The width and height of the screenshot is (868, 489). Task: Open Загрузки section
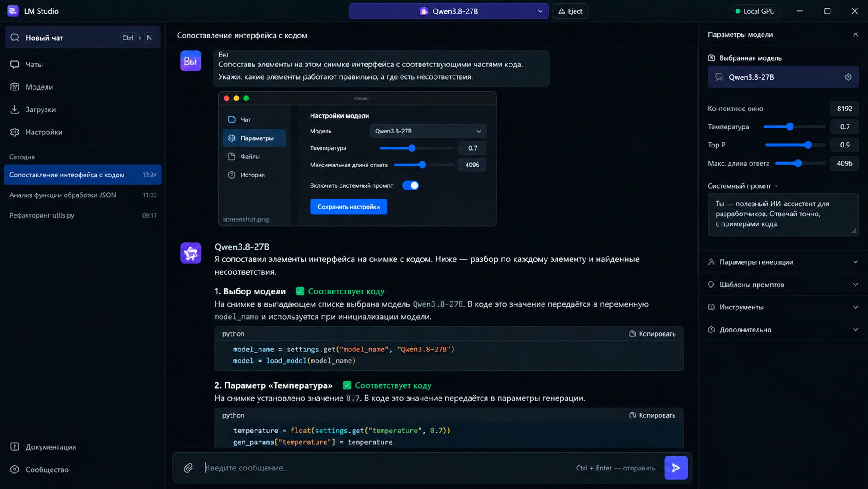82,109
